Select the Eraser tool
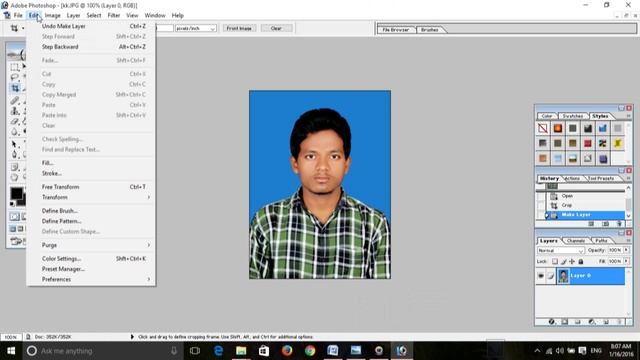Viewport: 640px width, 360px height. pyautogui.click(x=15, y=122)
